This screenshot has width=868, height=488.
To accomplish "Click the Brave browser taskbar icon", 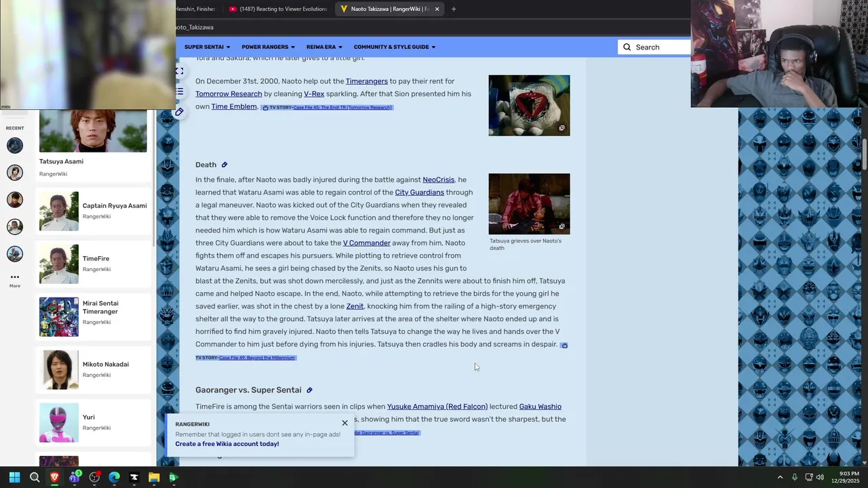I will click(54, 477).
